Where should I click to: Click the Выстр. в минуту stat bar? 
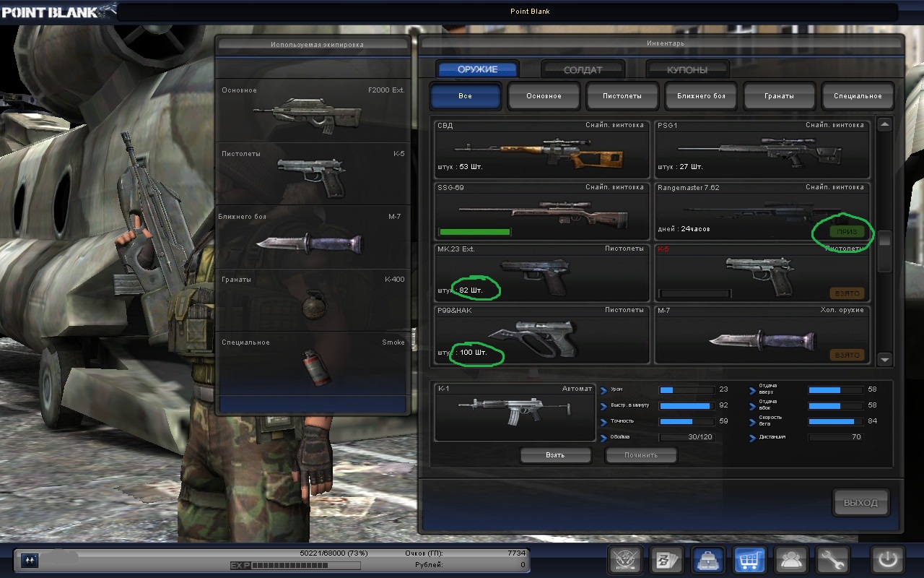click(x=685, y=406)
